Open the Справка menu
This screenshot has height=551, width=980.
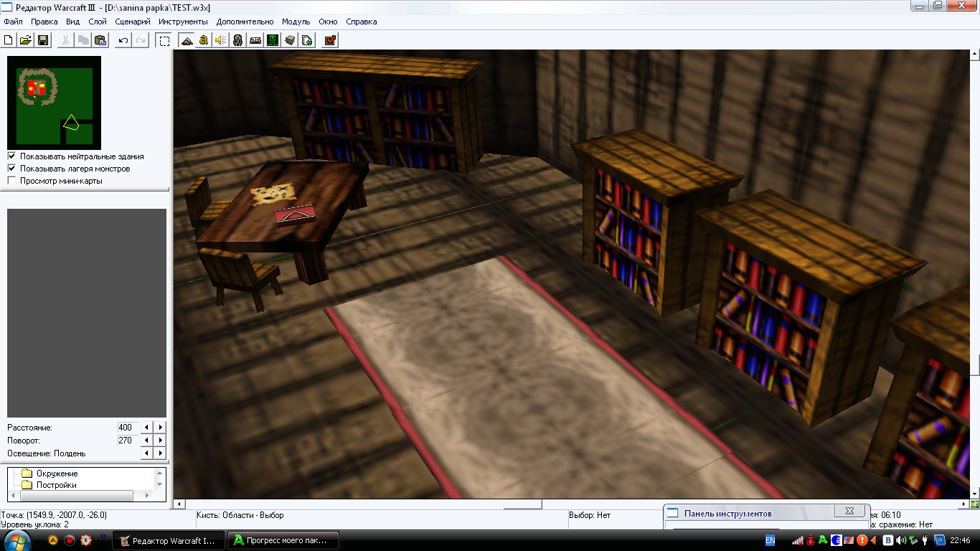[x=361, y=22]
